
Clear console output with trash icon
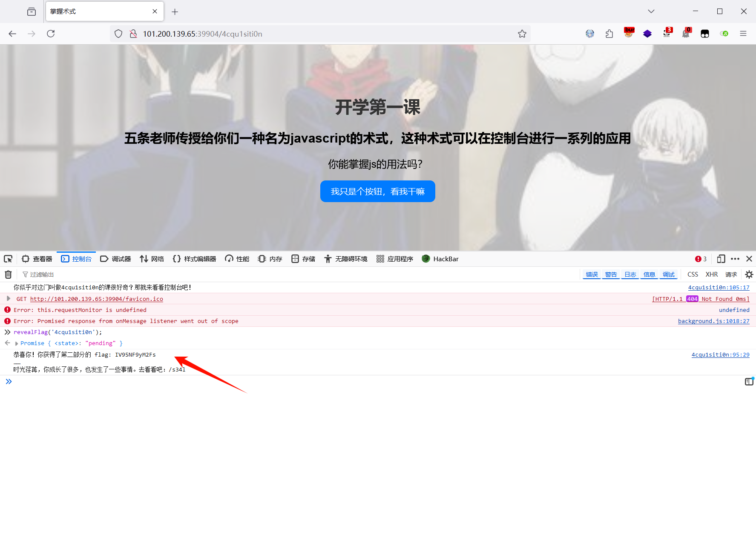point(8,274)
